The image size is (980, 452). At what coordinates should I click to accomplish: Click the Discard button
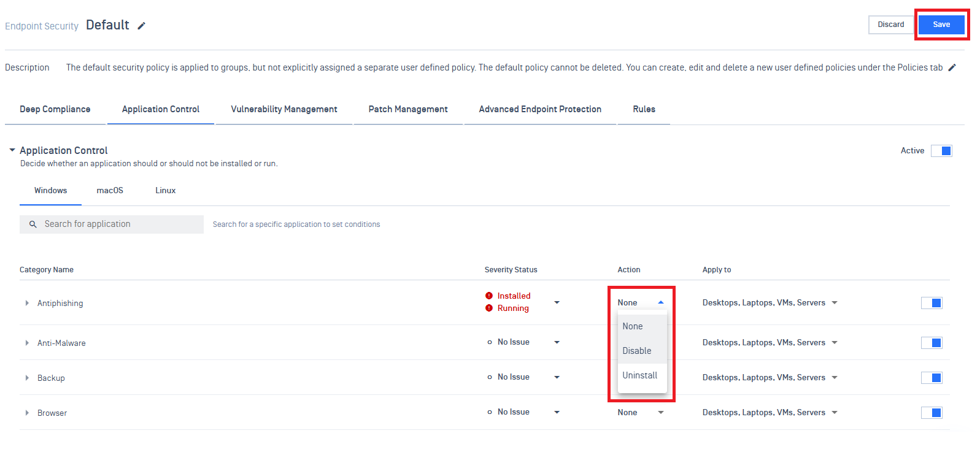pyautogui.click(x=890, y=25)
